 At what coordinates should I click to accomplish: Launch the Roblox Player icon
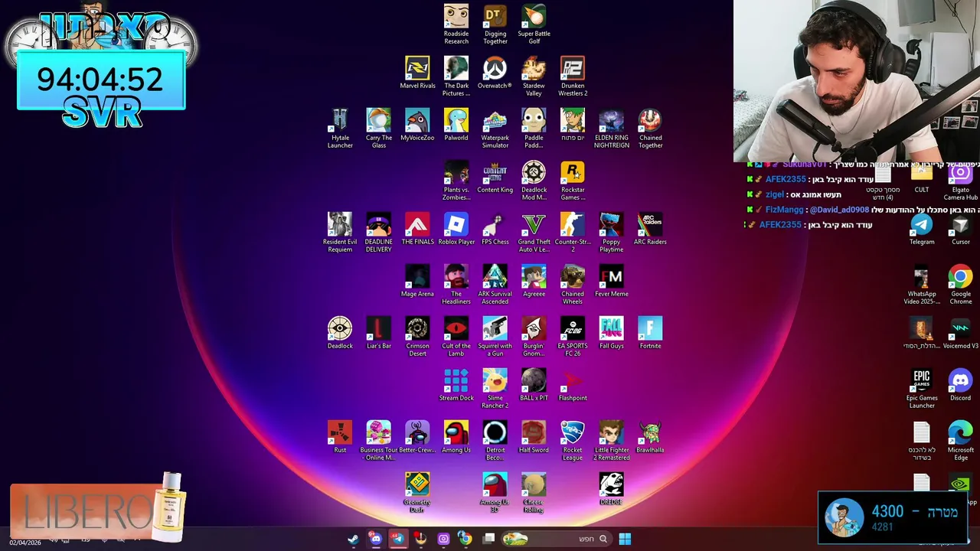tap(456, 229)
